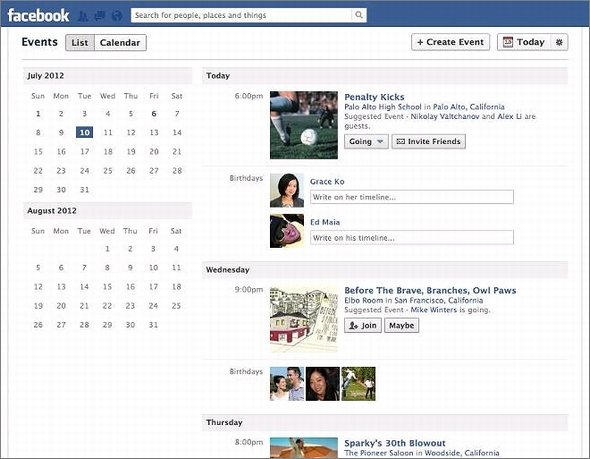Open Elbo Room venue link

point(363,300)
